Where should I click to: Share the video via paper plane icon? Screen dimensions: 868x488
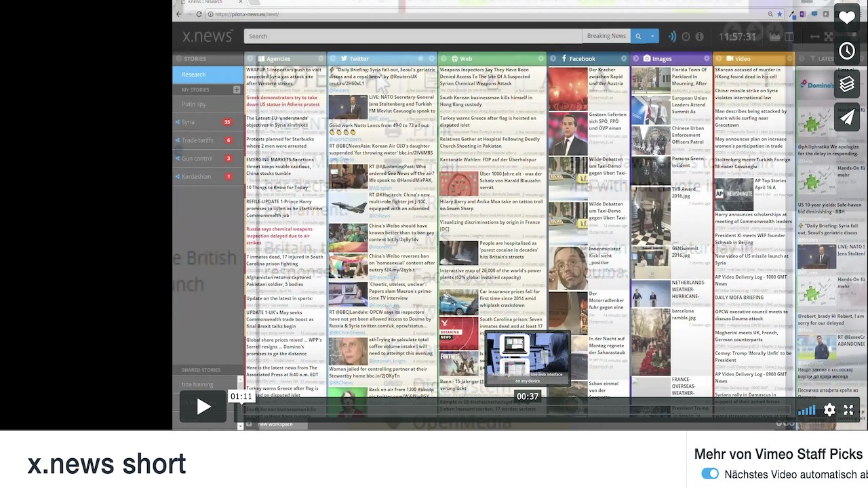(x=847, y=118)
